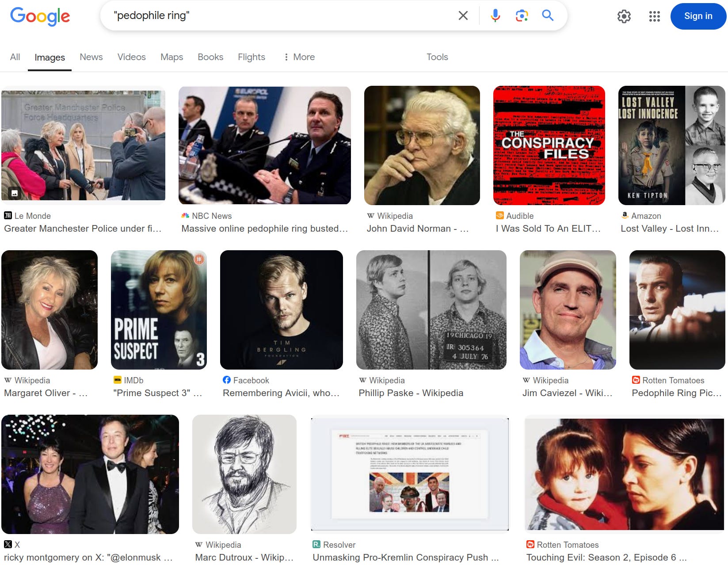Click the Resolver source icon
The image size is (728, 565).
pos(316,545)
